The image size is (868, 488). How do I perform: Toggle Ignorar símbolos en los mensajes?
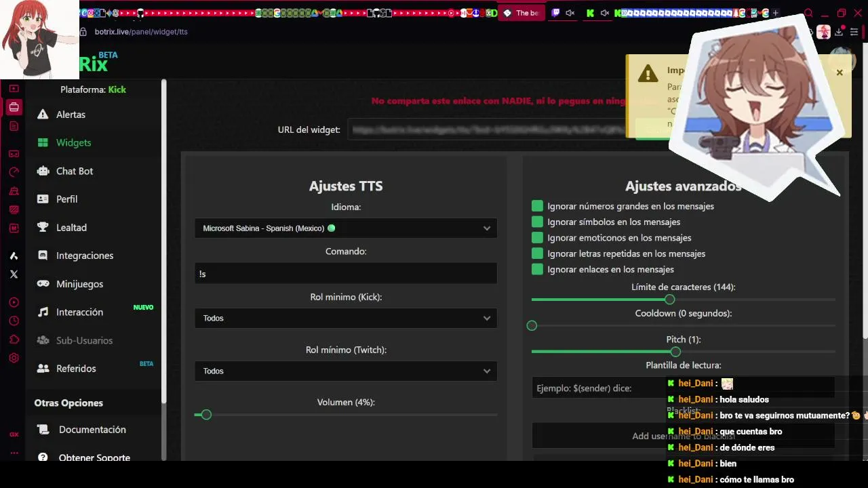coord(537,222)
